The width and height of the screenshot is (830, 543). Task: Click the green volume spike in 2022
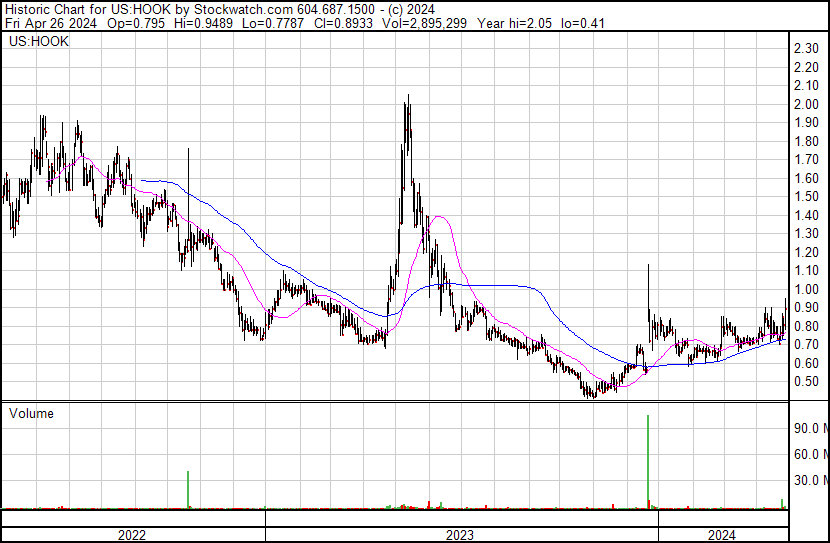tap(188, 488)
